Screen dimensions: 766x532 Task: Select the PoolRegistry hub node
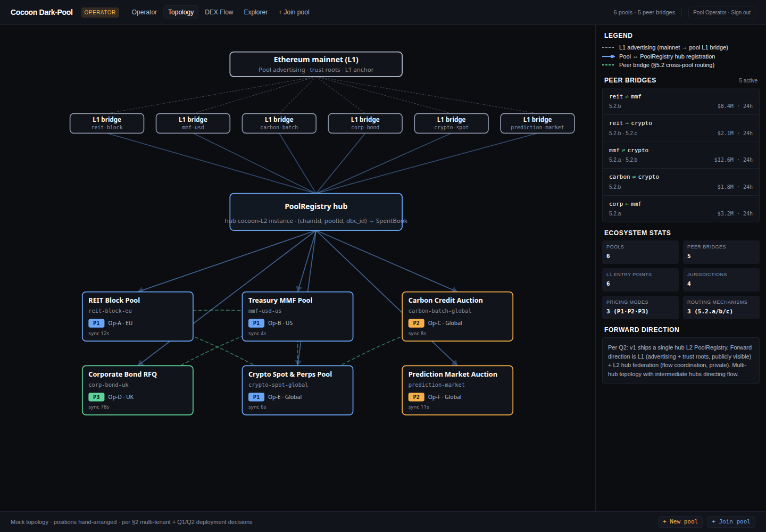(316, 212)
